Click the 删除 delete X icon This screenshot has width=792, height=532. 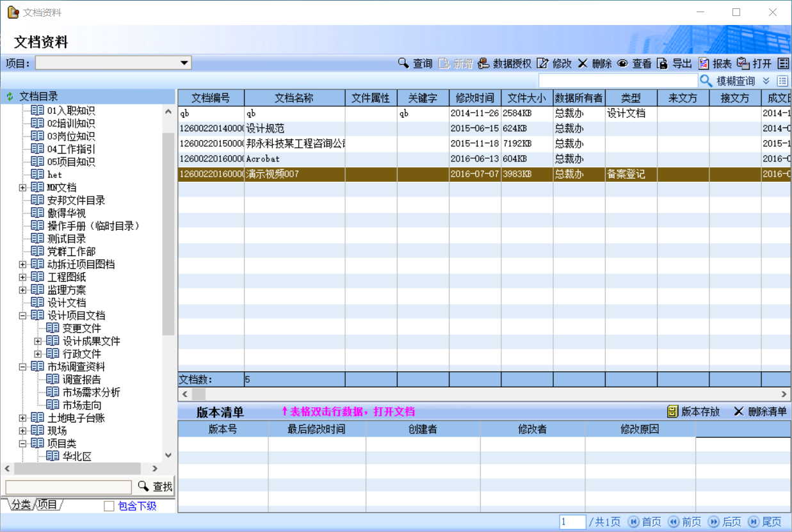click(583, 63)
